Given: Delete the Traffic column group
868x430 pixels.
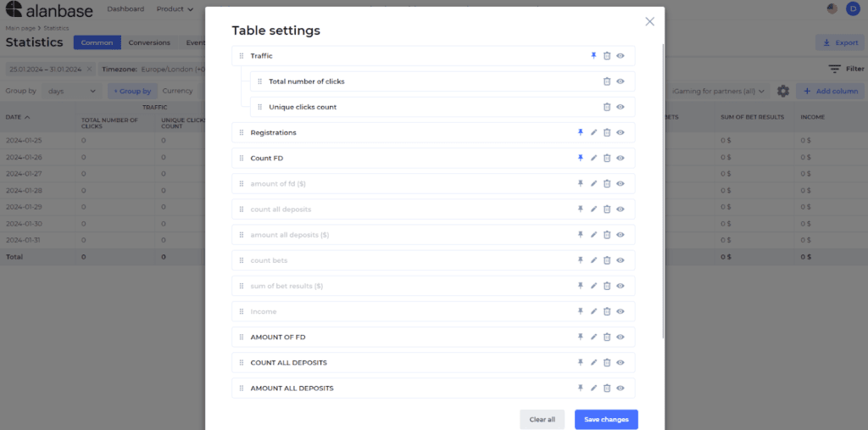Looking at the screenshot, I should (607, 56).
